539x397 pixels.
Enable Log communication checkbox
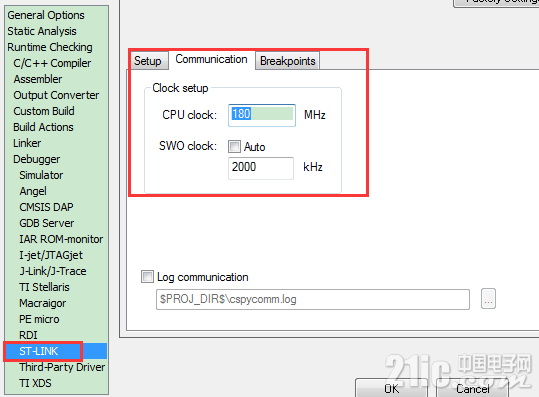[x=147, y=277]
